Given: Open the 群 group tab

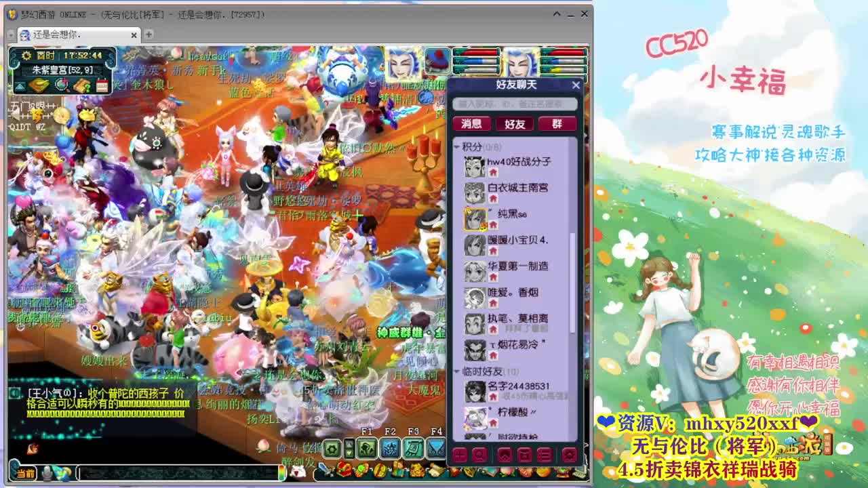Looking at the screenshot, I should click(557, 123).
